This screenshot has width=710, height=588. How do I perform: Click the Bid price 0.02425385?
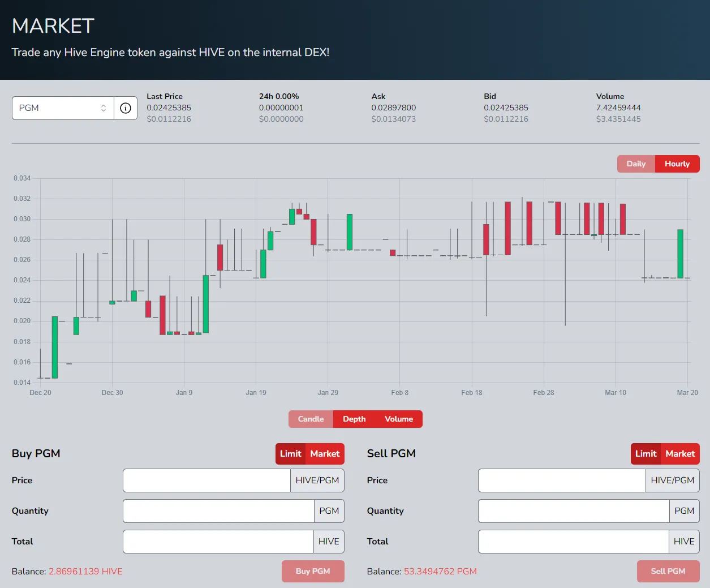pos(506,108)
